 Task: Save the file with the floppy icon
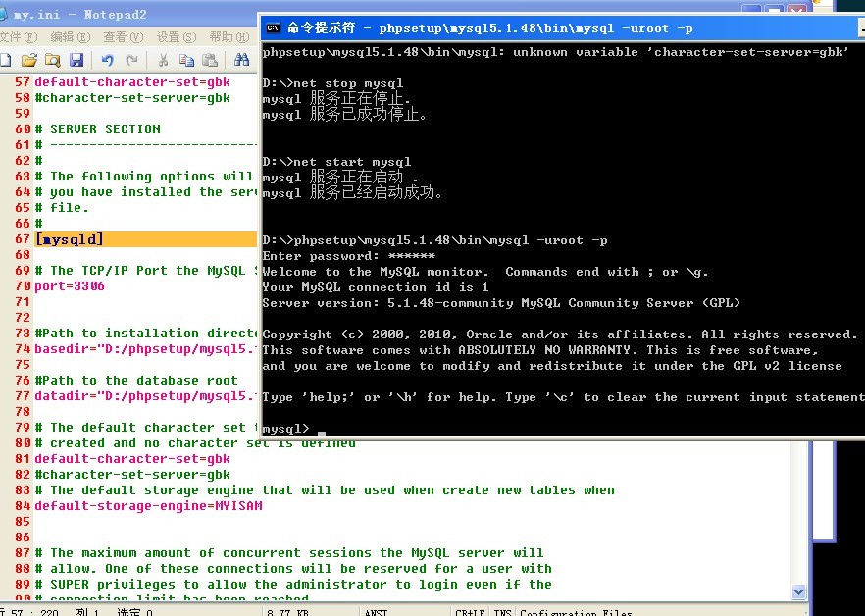[x=76, y=60]
